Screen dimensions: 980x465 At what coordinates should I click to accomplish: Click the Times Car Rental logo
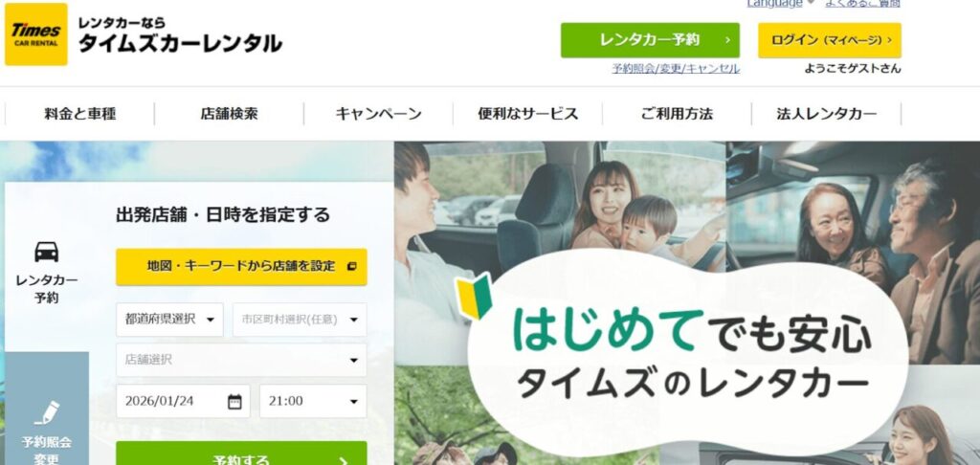36,34
